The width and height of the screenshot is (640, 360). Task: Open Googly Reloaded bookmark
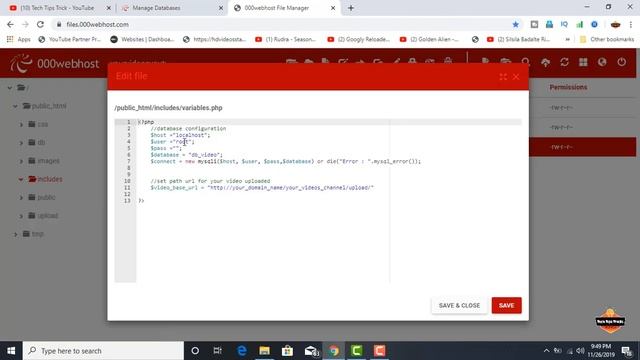click(358, 39)
